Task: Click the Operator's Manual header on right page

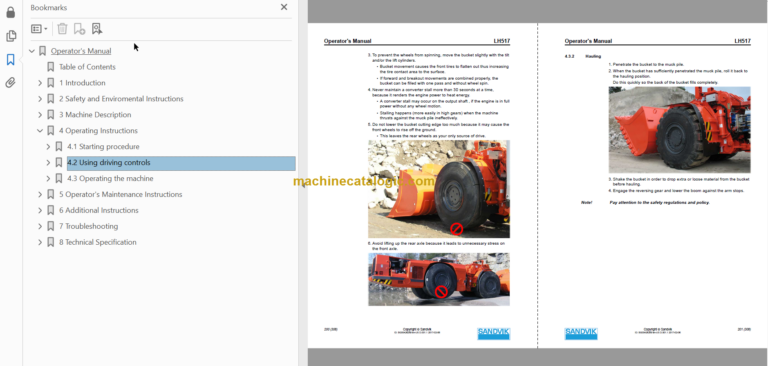Action: pyautogui.click(x=588, y=41)
